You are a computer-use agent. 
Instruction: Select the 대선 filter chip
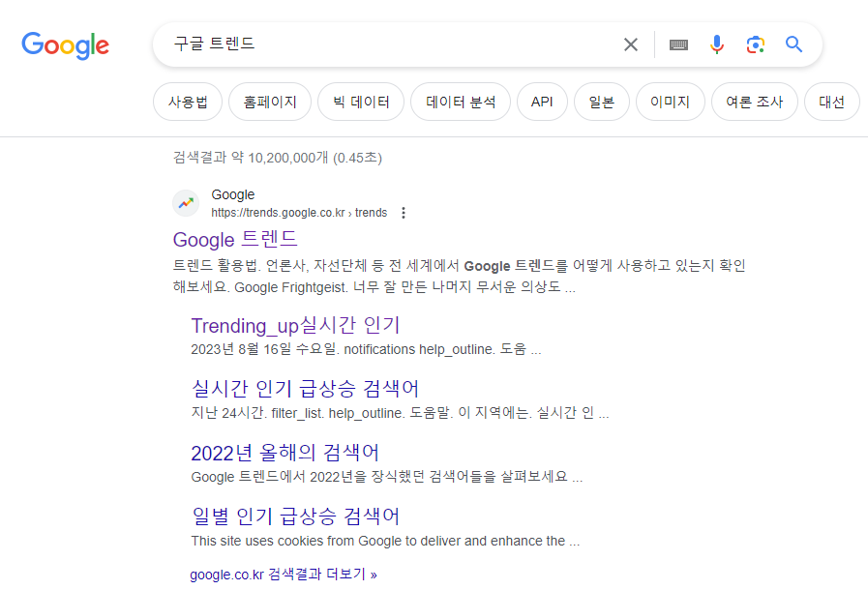832,102
